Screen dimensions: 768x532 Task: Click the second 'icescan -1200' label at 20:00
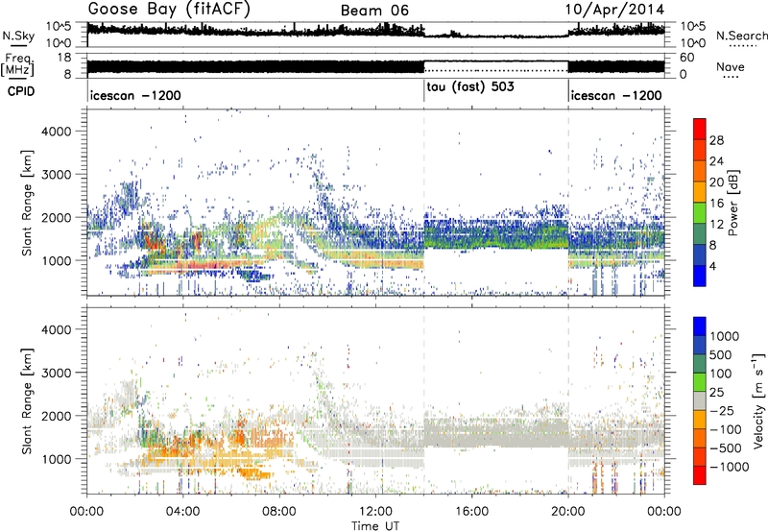coord(616,95)
